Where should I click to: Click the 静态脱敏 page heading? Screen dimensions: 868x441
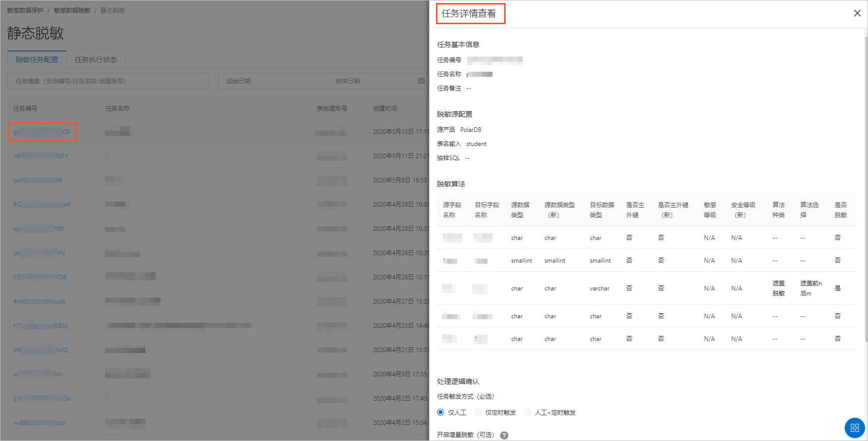coord(35,33)
